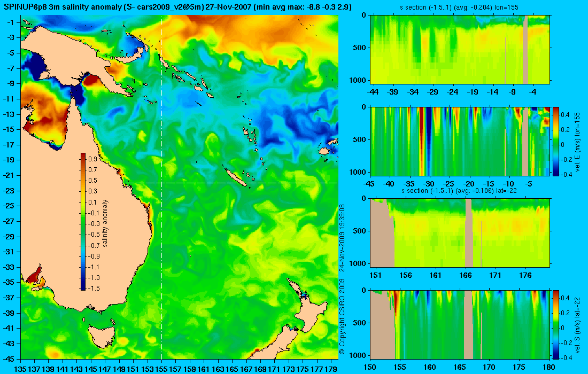Click the 'vel. E (m/s) lon=155' colorbar
This screenshot has width=588, height=374.
pos(556,141)
